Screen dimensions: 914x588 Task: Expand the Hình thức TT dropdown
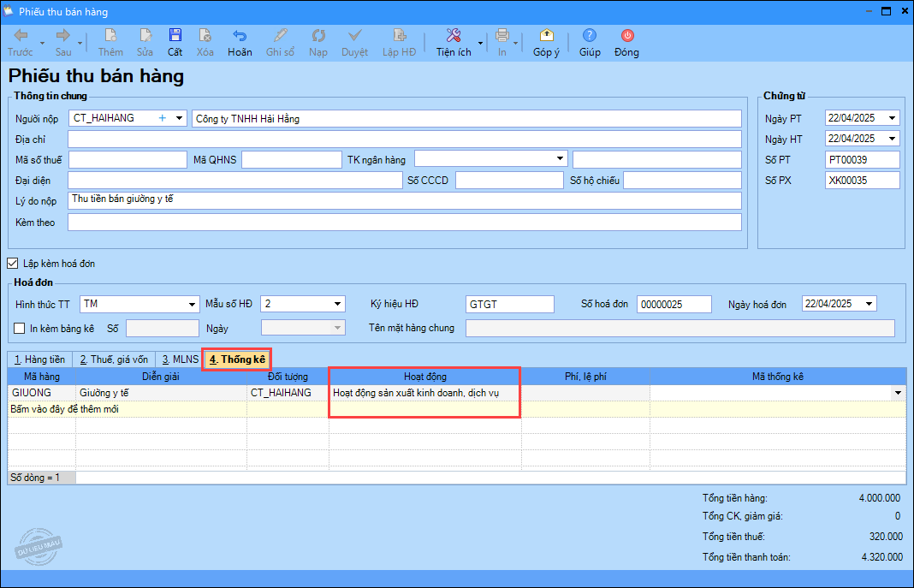[192, 304]
